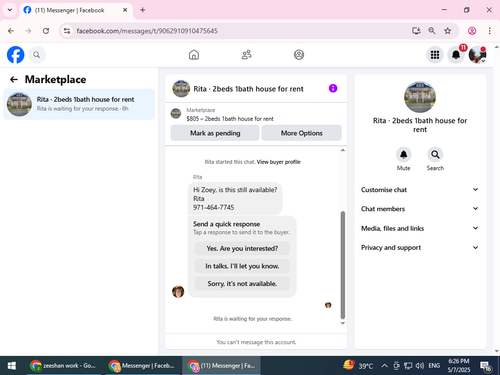Open the Friends icon in top navigation
This screenshot has width=500, height=375.
pos(246,55)
